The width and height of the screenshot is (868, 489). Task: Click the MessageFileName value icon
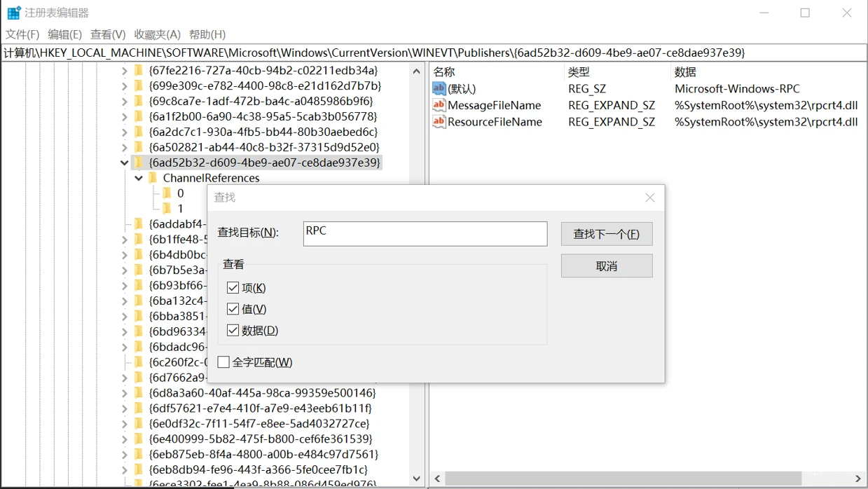pos(439,105)
